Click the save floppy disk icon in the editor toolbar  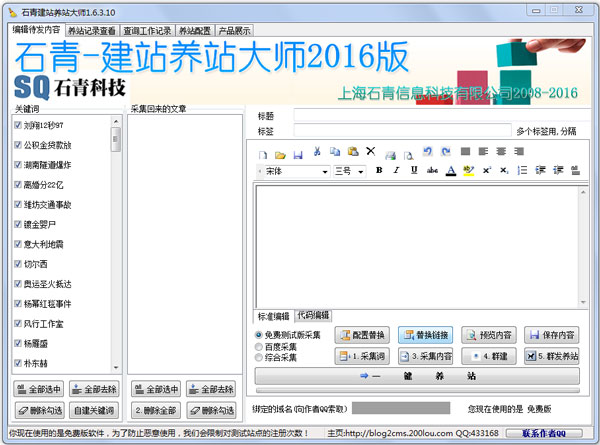tap(298, 155)
